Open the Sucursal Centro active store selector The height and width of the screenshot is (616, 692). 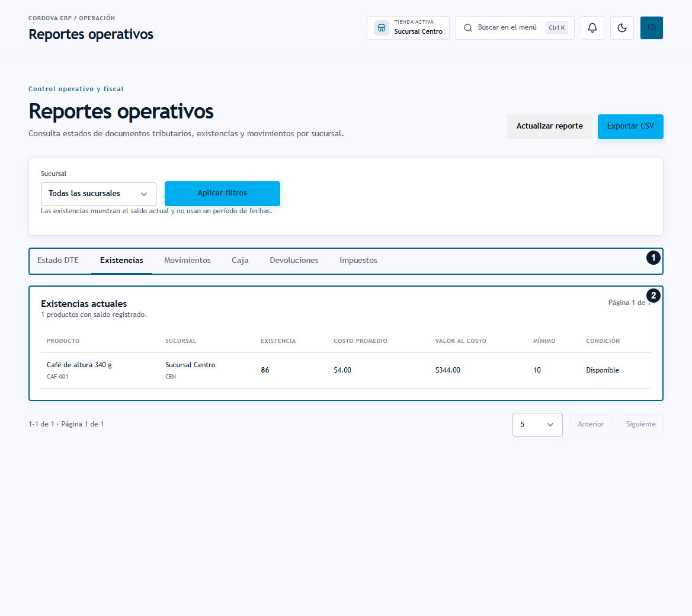click(x=408, y=28)
